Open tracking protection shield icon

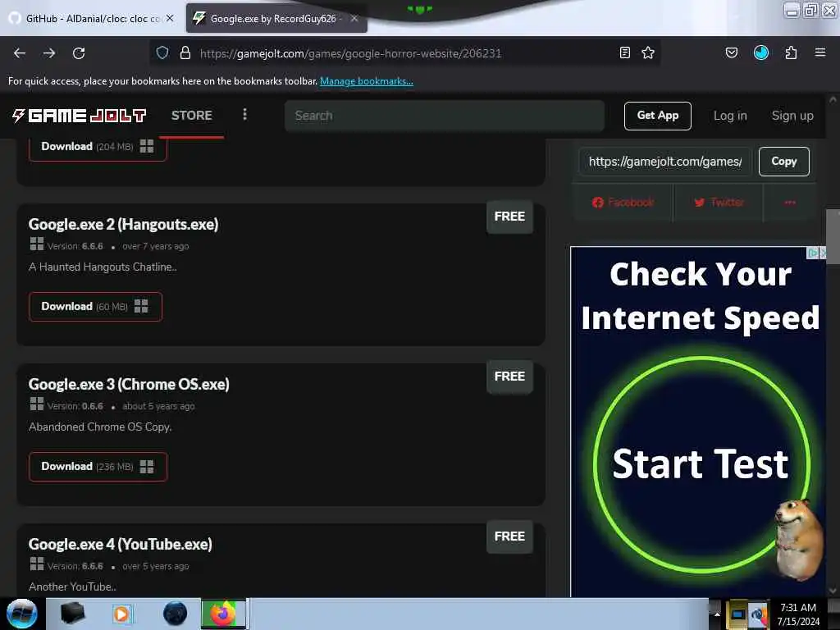pyautogui.click(x=162, y=53)
